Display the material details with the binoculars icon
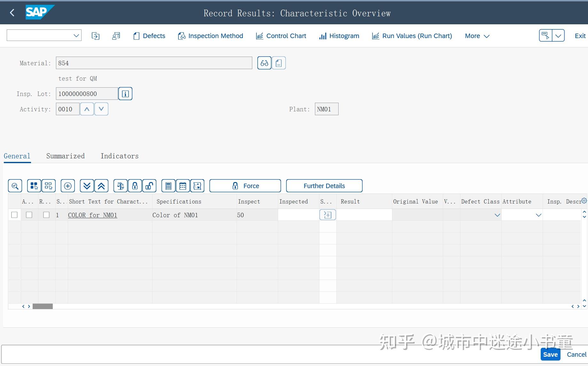 tap(264, 63)
